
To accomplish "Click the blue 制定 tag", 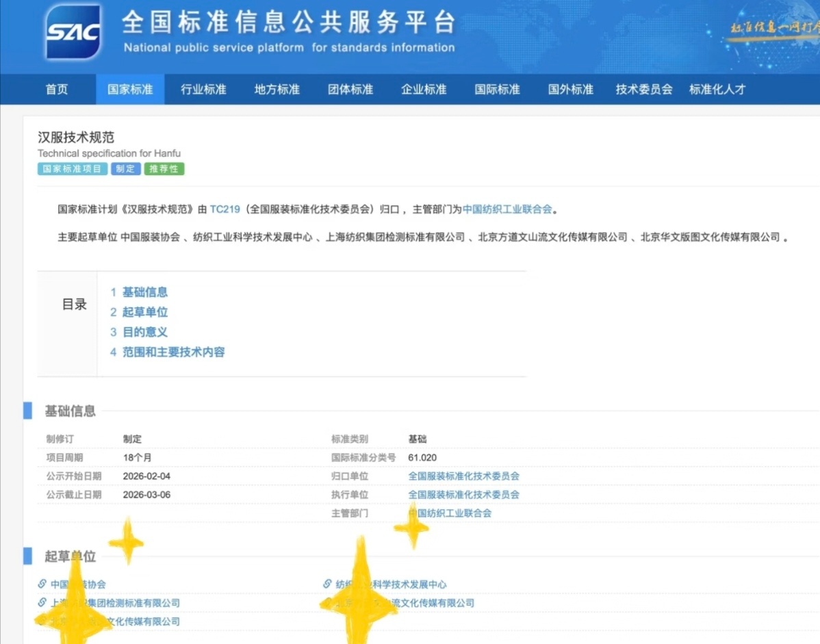I will tap(125, 169).
